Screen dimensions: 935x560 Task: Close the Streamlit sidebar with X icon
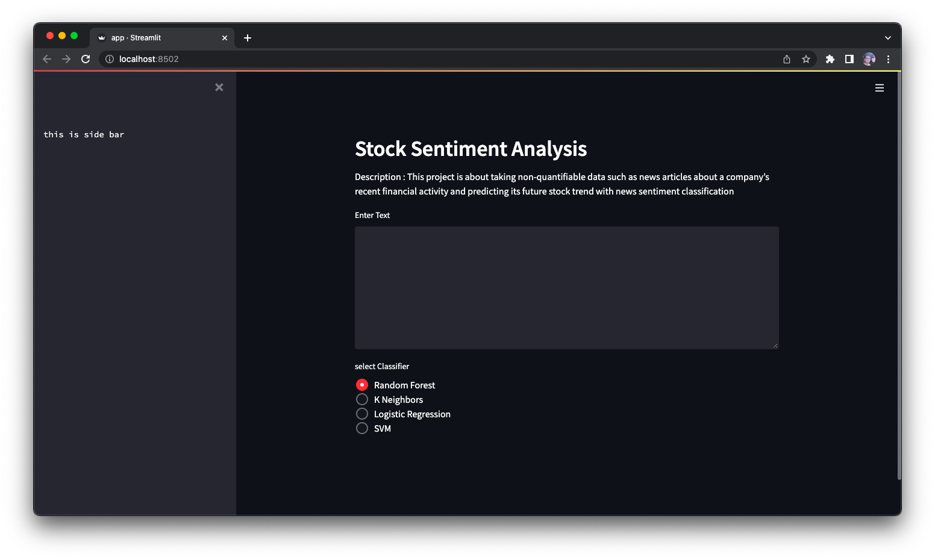[x=219, y=87]
